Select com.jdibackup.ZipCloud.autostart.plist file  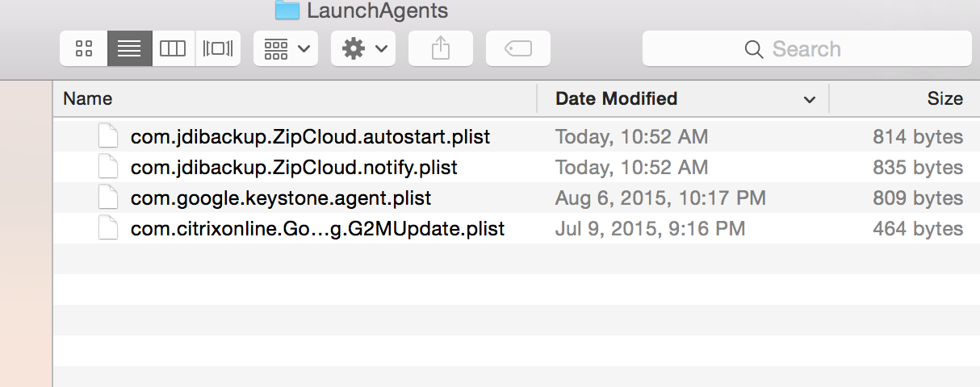(310, 137)
